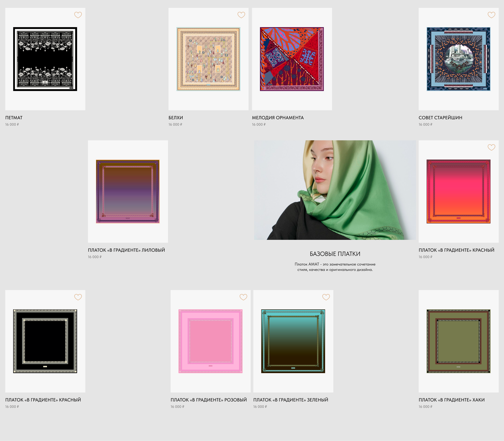Screen dimensions: 504x441
Task: Open ПЛАТОК «В ГРАДИЕНТЕ» ХАКИ title
Action: (x=451, y=400)
